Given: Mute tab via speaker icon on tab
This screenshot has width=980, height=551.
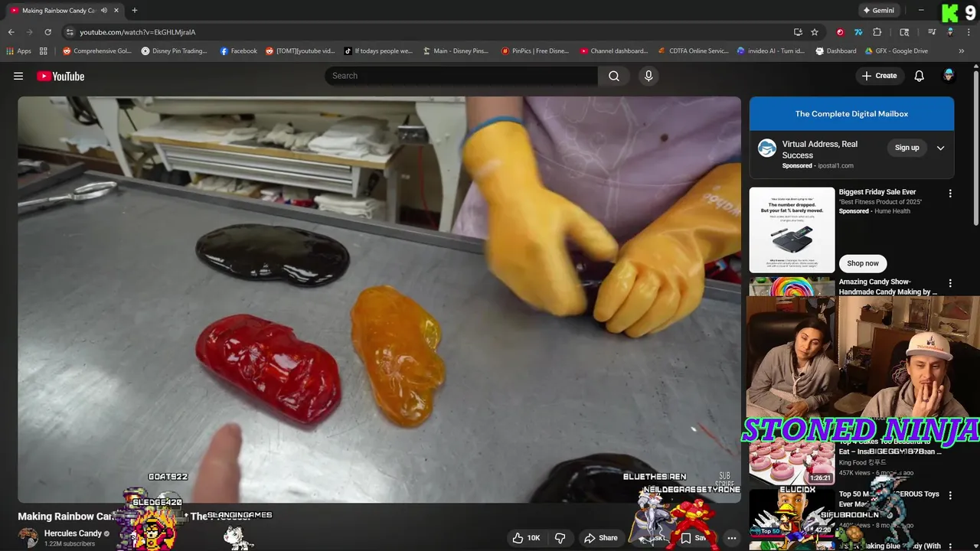Looking at the screenshot, I should [103, 11].
